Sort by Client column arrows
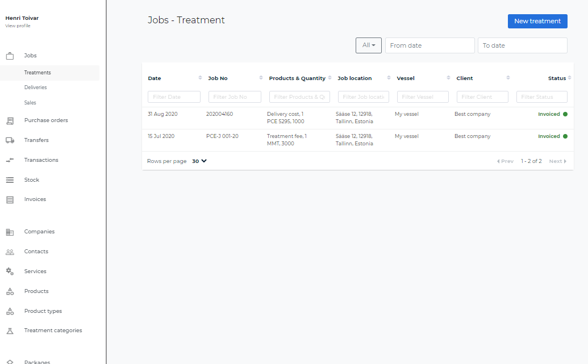 coord(508,78)
